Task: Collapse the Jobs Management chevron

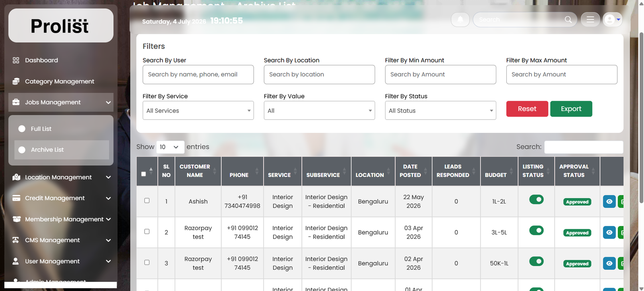Action: [108, 102]
